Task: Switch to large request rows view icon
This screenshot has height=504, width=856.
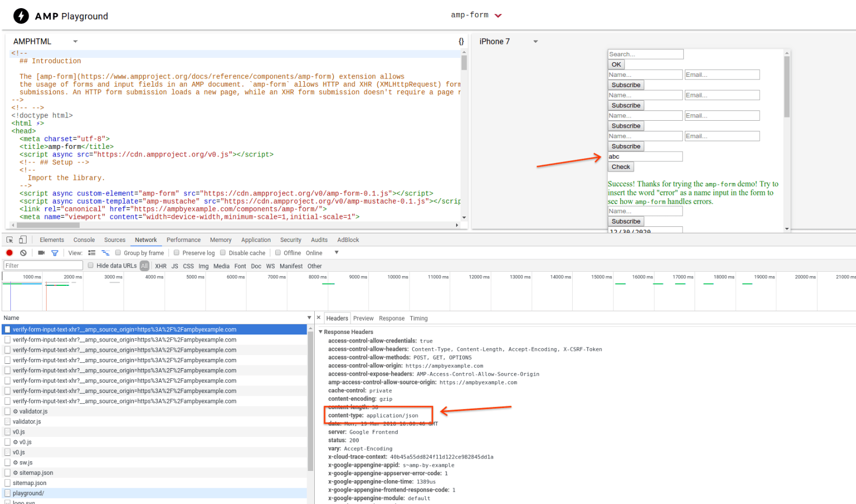Action: click(92, 253)
